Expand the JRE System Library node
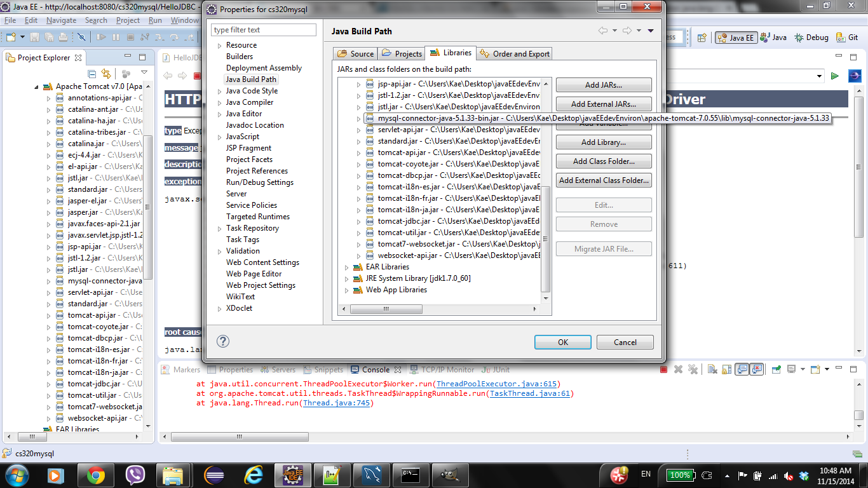The height and width of the screenshot is (488, 868). 346,279
